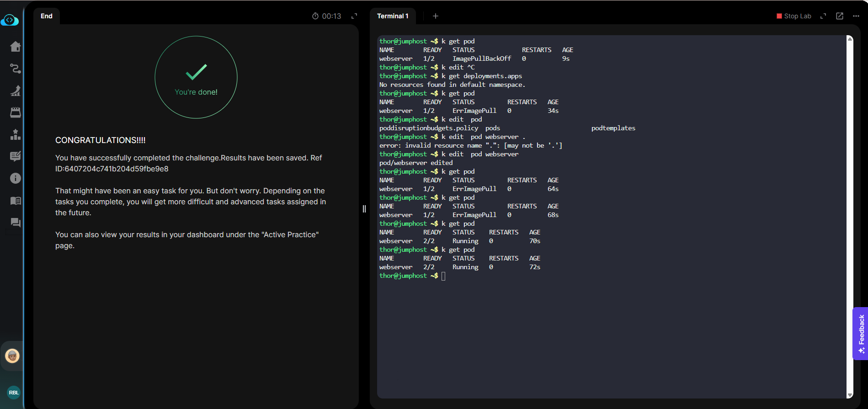Open the terminal more options menu
This screenshot has width=868, height=409.
tap(856, 16)
